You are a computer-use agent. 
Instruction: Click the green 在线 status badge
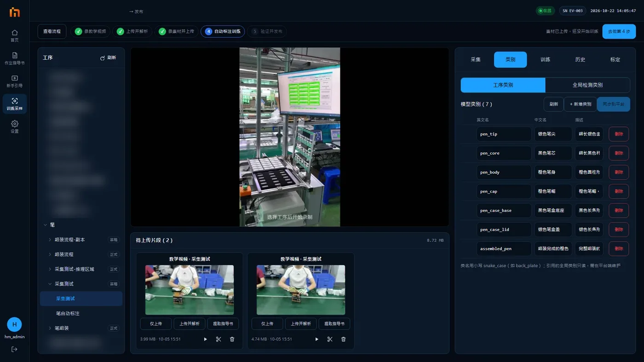[x=545, y=11]
